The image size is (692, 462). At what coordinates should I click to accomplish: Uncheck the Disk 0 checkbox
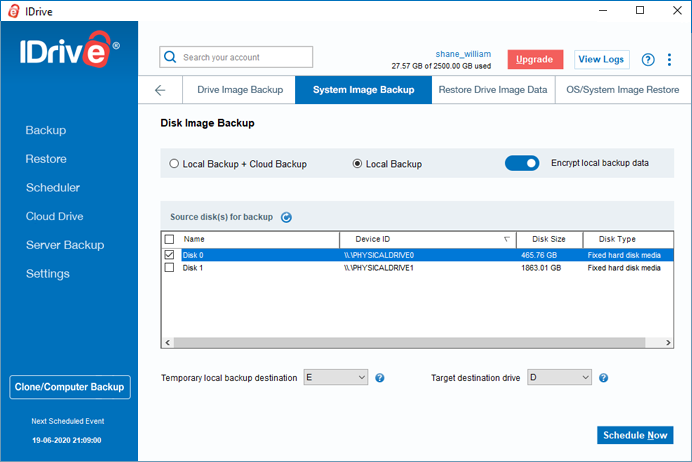pyautogui.click(x=169, y=255)
